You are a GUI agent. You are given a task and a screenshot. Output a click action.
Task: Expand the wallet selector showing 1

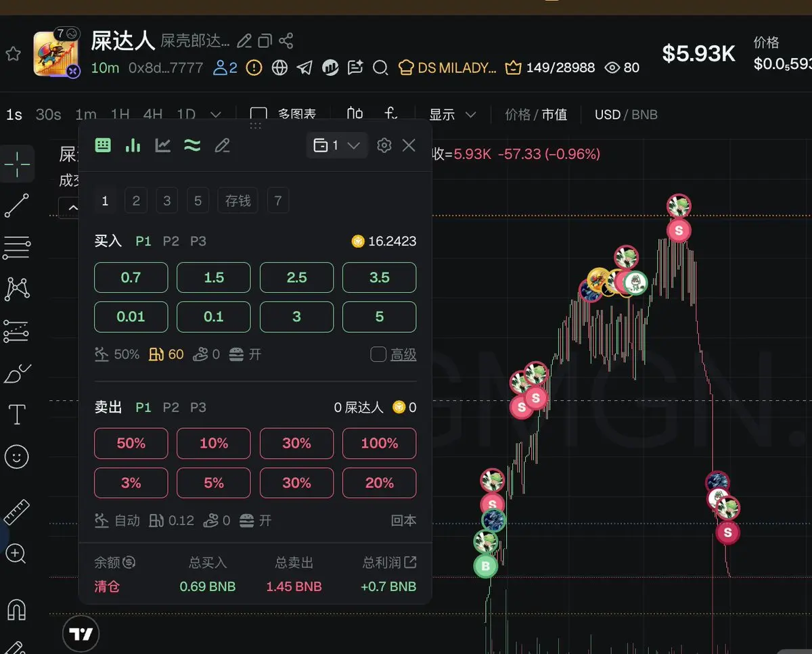point(337,145)
